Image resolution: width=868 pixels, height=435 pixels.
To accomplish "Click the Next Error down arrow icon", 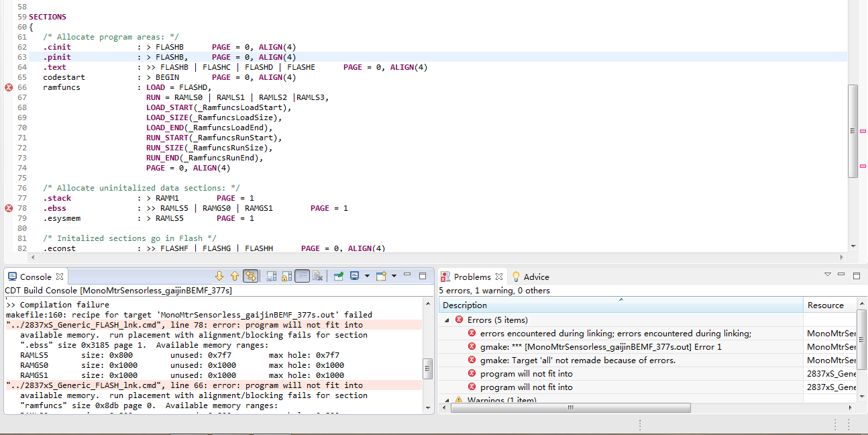I will click(x=219, y=276).
